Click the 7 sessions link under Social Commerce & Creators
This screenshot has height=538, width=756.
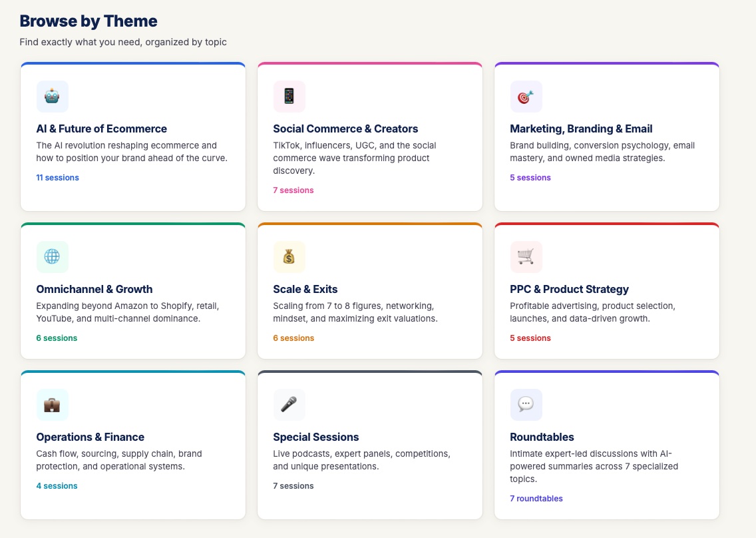[293, 190]
